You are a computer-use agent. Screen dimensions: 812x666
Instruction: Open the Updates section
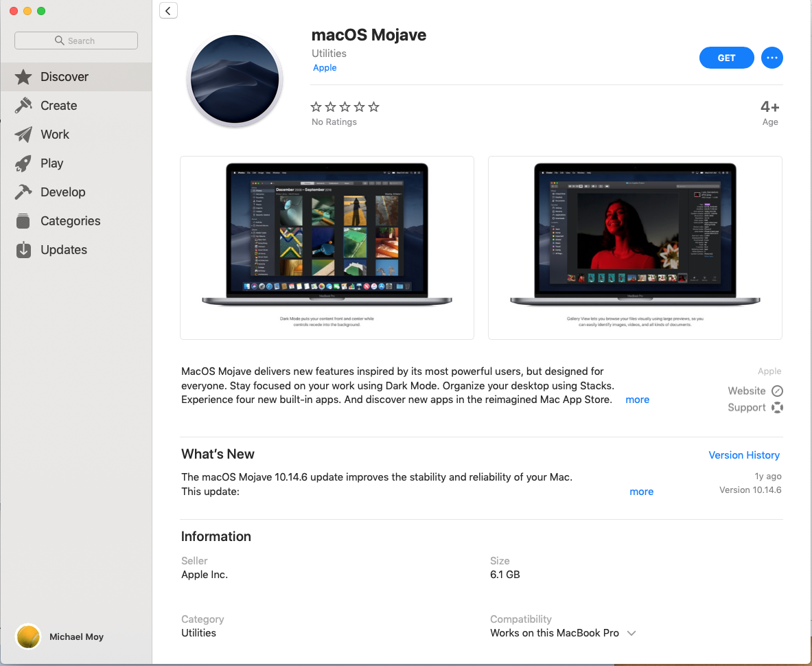tap(76, 250)
